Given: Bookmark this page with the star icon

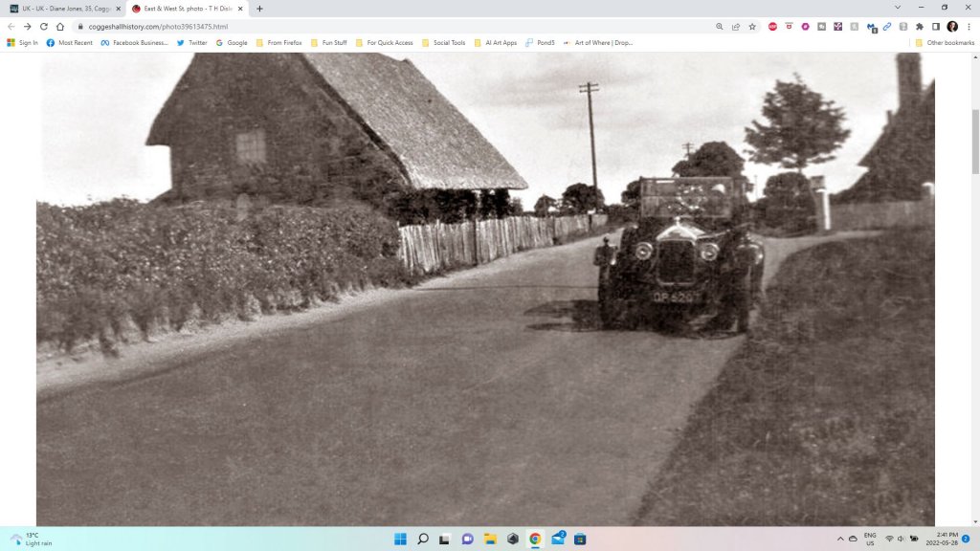Looking at the screenshot, I should click(x=752, y=27).
